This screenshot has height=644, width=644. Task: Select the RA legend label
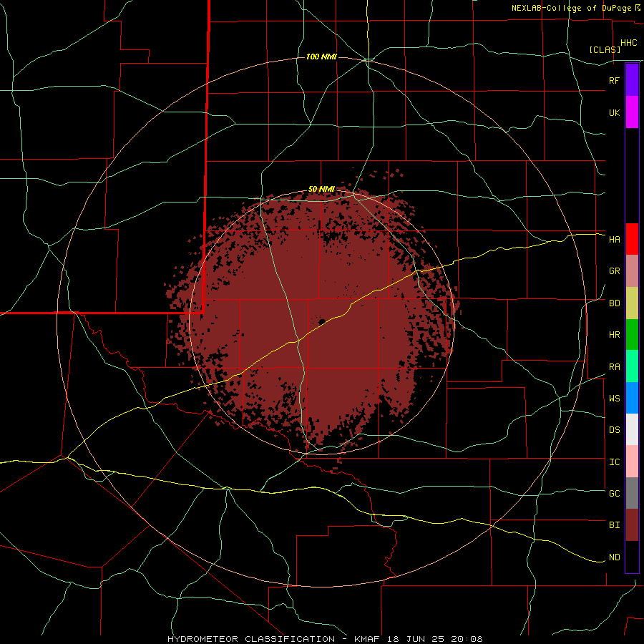[614, 367]
